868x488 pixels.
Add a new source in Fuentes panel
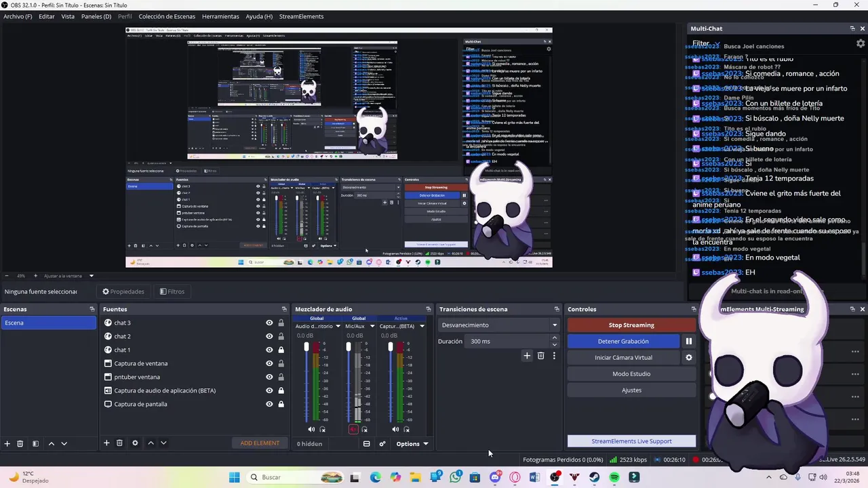pyautogui.click(x=106, y=443)
